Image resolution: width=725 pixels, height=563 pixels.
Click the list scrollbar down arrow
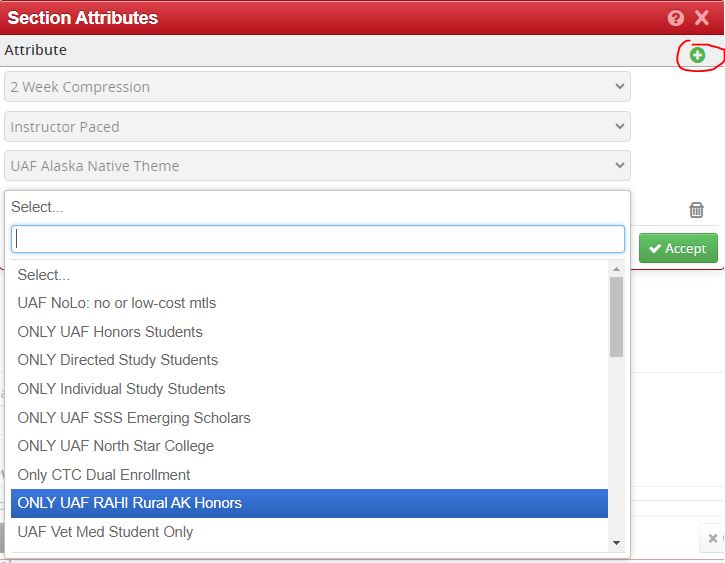coord(616,543)
